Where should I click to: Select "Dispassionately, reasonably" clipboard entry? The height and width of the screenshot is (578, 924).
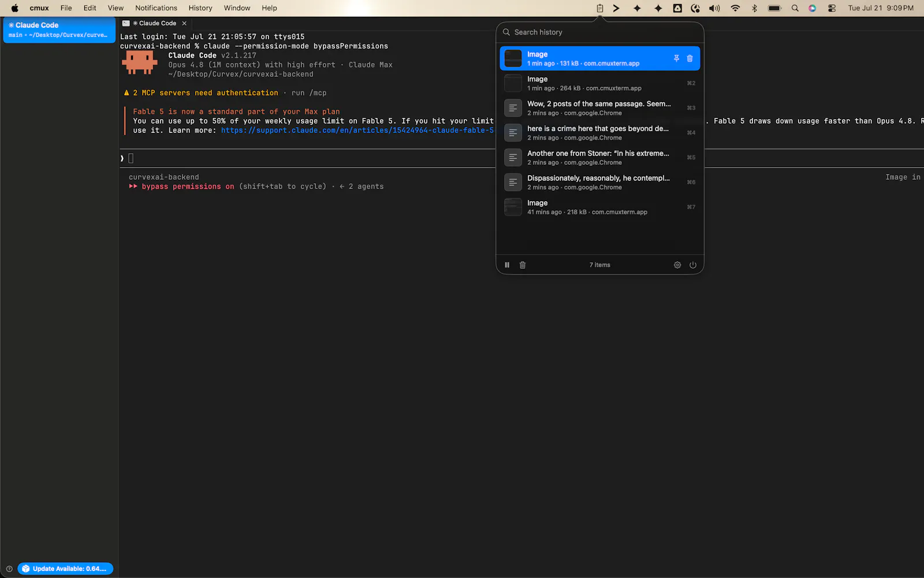click(x=600, y=183)
